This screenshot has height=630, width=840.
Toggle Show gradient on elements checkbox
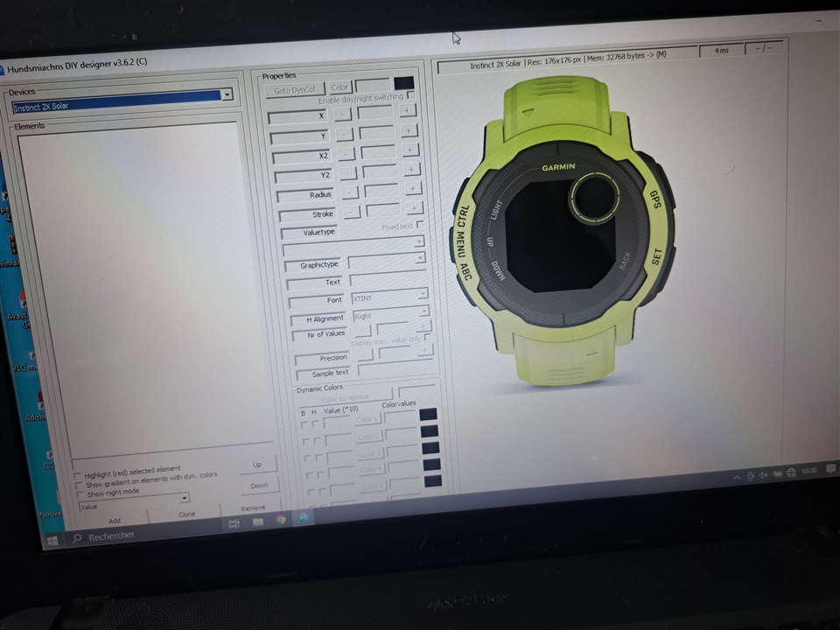[78, 485]
